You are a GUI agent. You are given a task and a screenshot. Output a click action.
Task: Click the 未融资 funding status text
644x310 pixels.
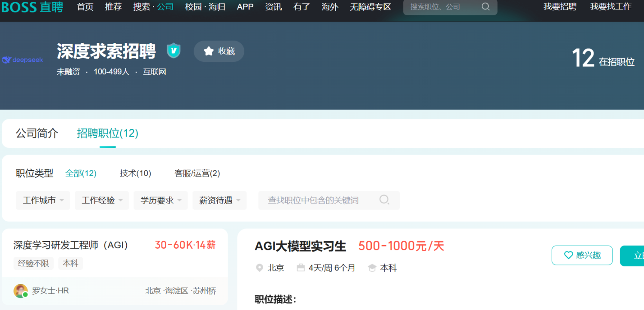point(69,72)
